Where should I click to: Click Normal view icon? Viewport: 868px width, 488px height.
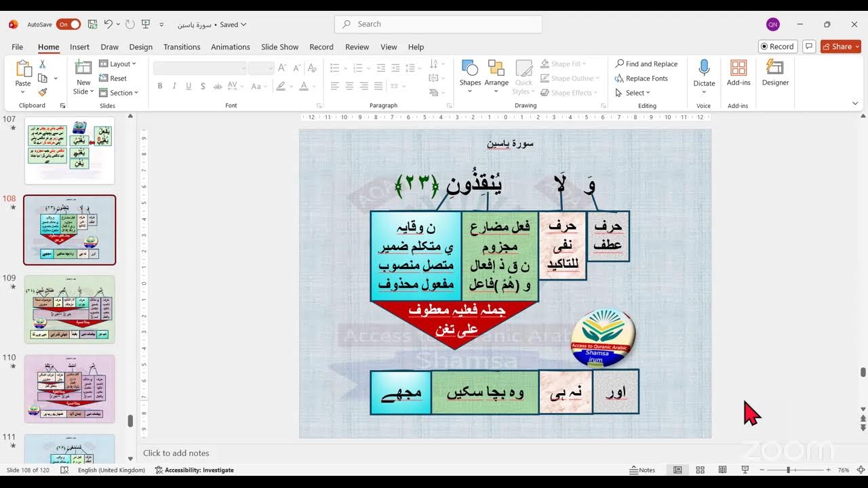tap(677, 470)
